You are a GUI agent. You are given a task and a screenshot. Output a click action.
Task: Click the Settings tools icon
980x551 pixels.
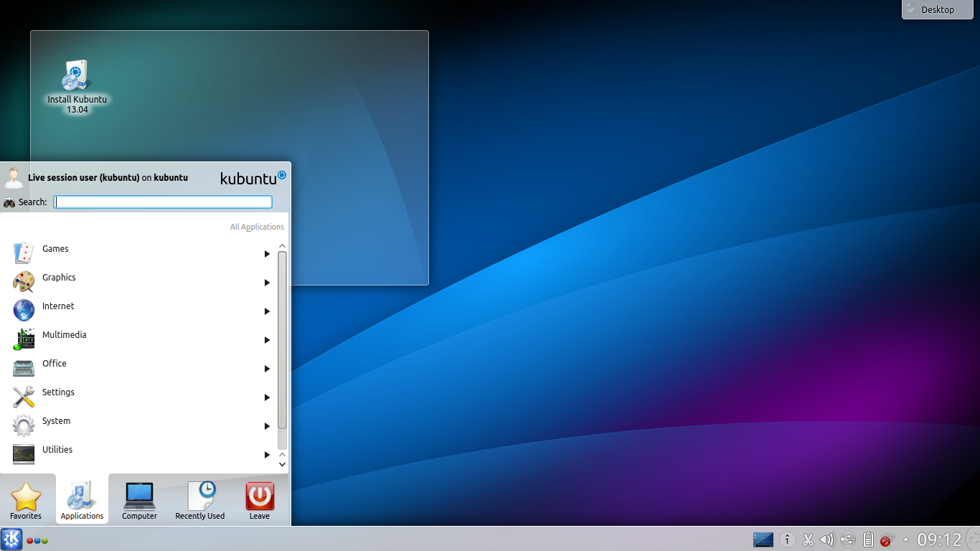(24, 397)
